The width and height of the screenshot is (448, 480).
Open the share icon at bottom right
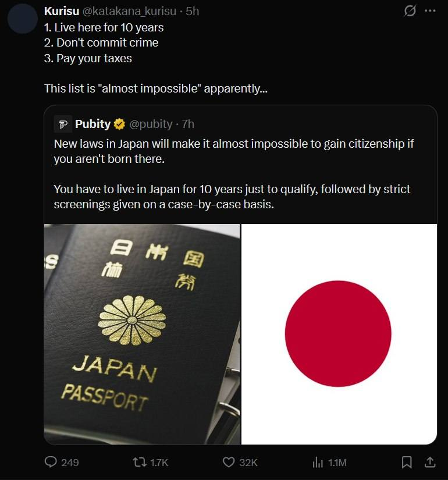[x=430, y=462]
